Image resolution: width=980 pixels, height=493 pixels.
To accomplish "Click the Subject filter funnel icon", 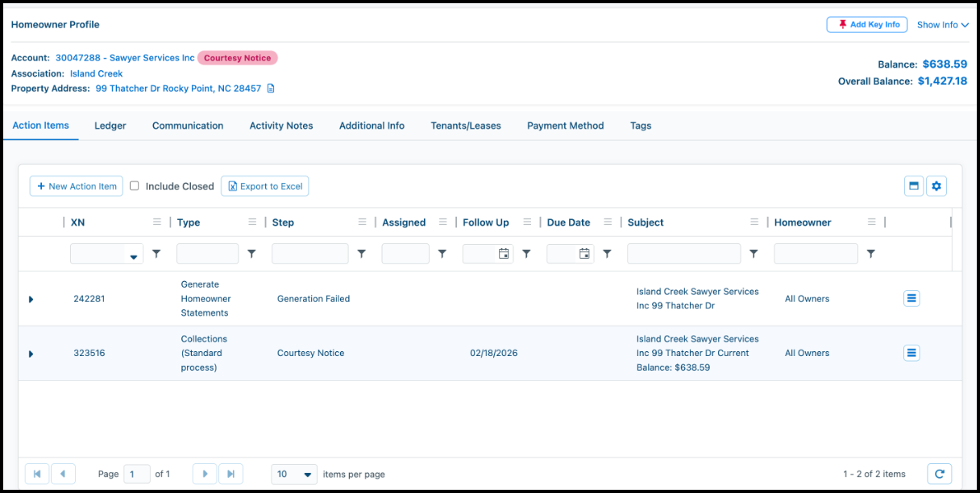I will (x=754, y=254).
